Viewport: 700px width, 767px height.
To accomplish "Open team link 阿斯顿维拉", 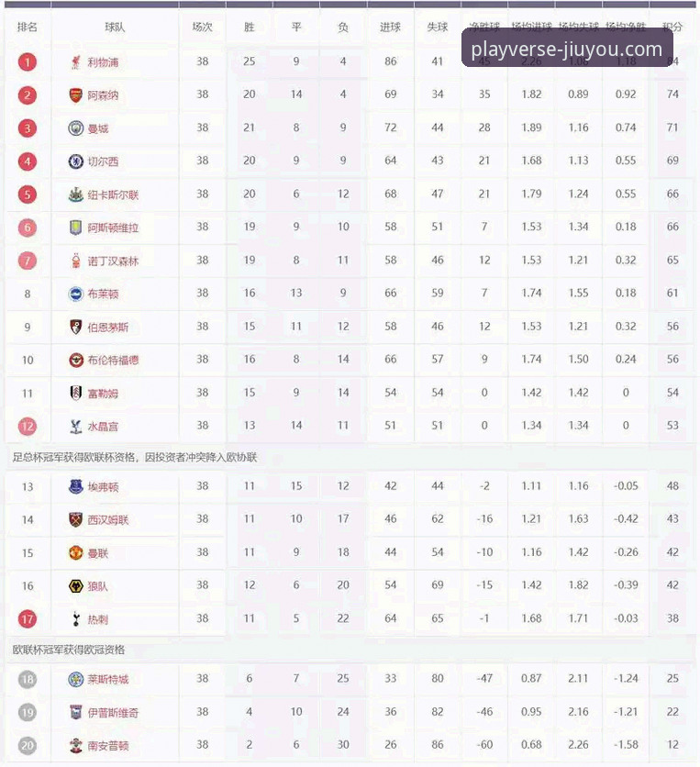I will coord(113,228).
